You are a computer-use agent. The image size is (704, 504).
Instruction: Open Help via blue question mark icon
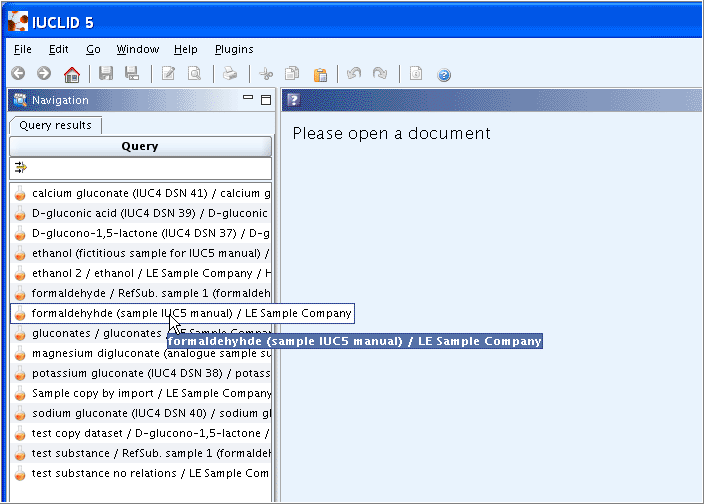coord(444,75)
